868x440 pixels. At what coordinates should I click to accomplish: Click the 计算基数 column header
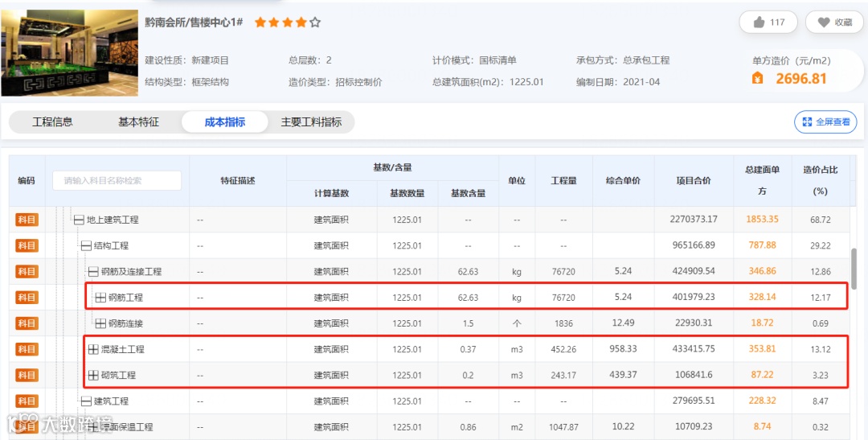point(331,193)
